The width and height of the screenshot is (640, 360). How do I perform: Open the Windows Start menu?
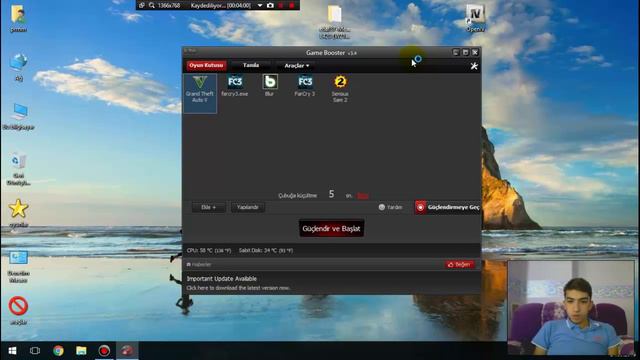tap(12, 351)
